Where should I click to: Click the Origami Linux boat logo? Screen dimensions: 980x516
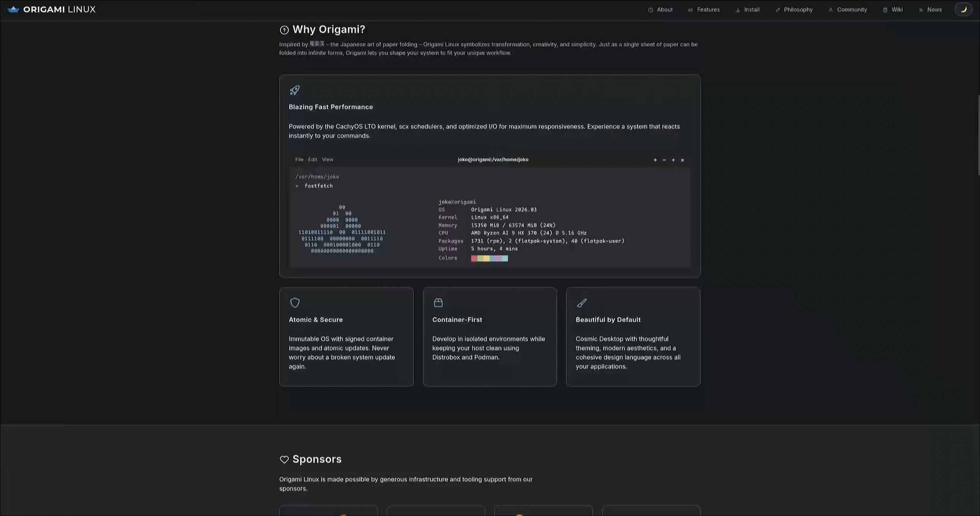click(x=13, y=9)
